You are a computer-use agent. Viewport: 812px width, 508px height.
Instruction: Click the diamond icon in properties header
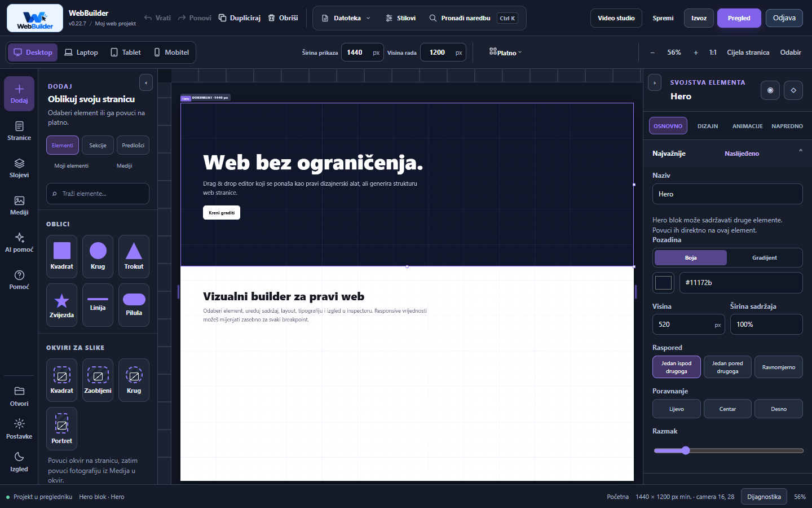[793, 90]
